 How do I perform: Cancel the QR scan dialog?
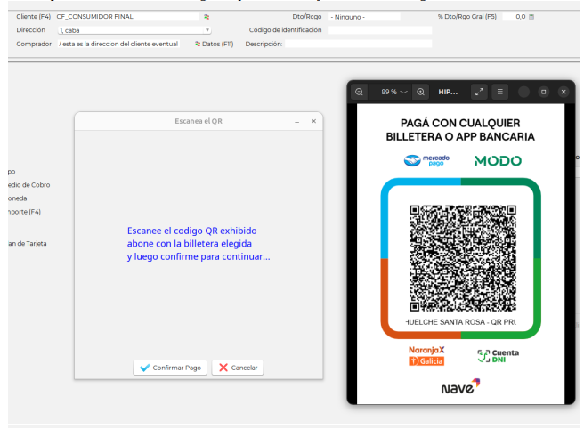click(x=238, y=368)
